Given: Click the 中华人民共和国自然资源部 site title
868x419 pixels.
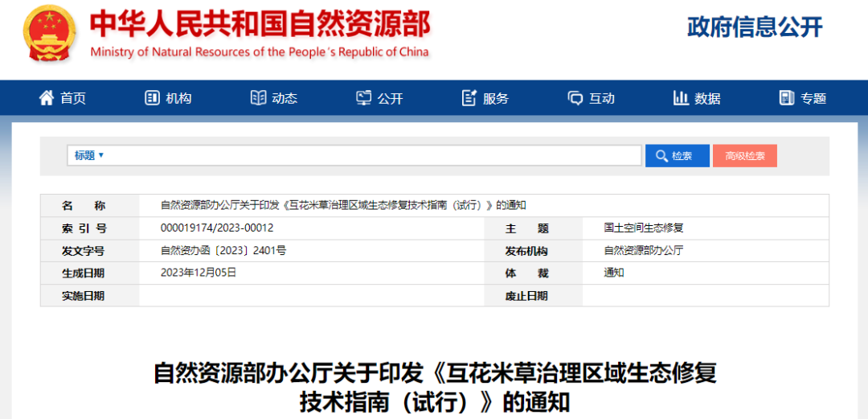Looking at the screenshot, I should click(x=260, y=23).
